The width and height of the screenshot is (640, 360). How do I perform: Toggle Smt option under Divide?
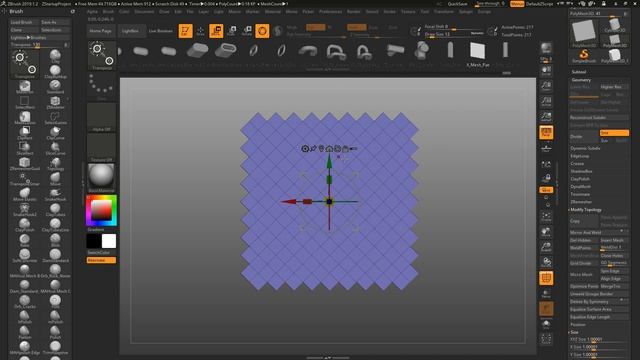[x=614, y=133]
